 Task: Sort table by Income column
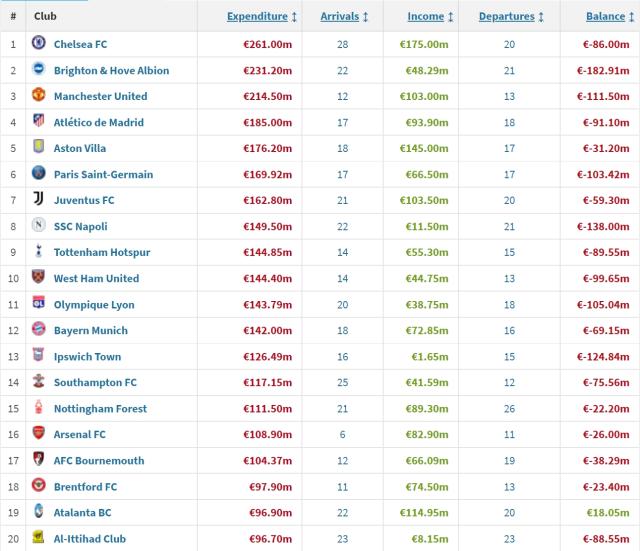[x=432, y=17]
